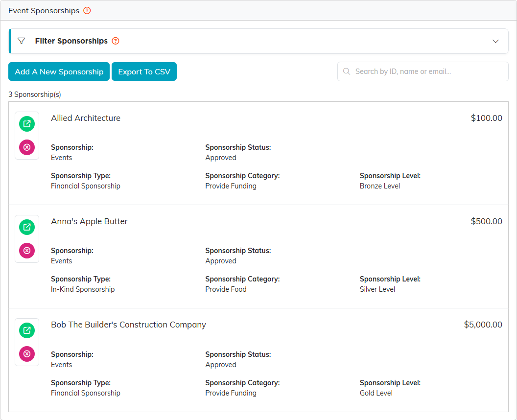Click In-Kind Sponsorship type value

click(x=83, y=289)
